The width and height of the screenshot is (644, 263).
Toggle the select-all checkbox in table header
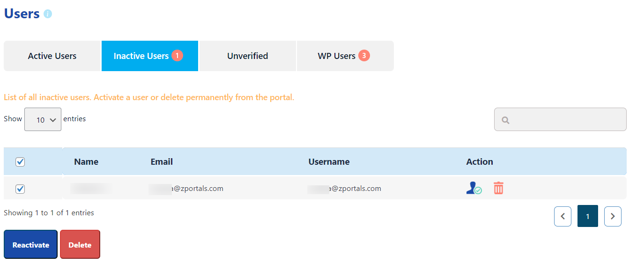[20, 162]
